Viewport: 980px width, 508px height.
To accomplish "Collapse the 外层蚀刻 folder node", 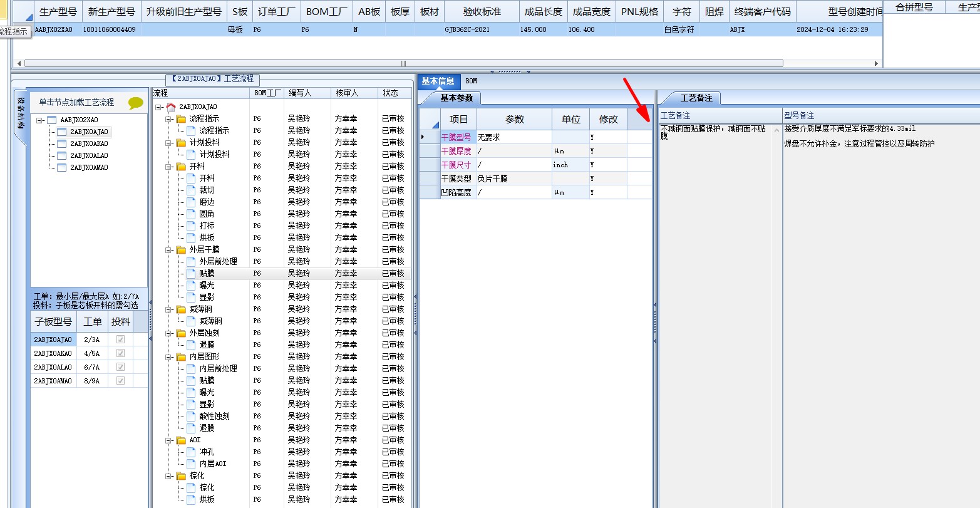I will coord(169,333).
